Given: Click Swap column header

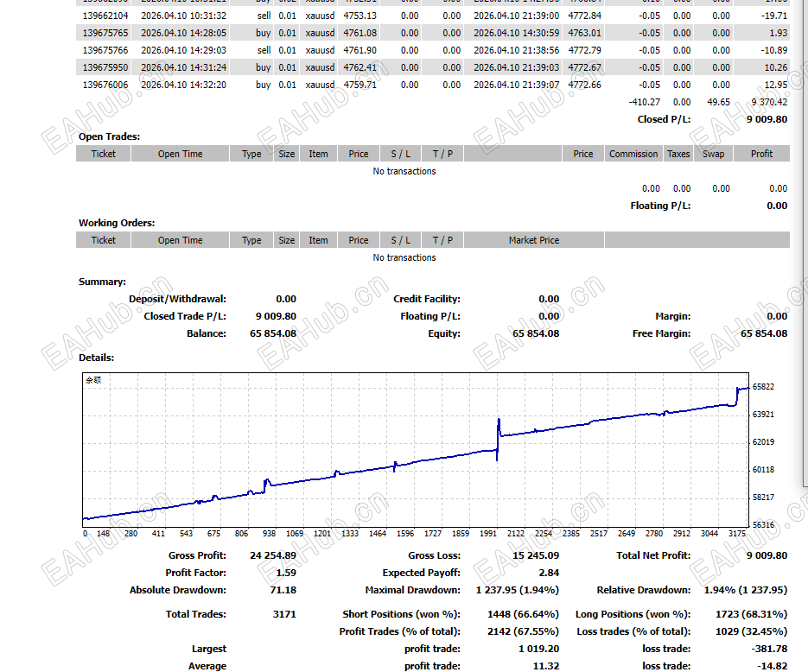Looking at the screenshot, I should coord(713,154).
